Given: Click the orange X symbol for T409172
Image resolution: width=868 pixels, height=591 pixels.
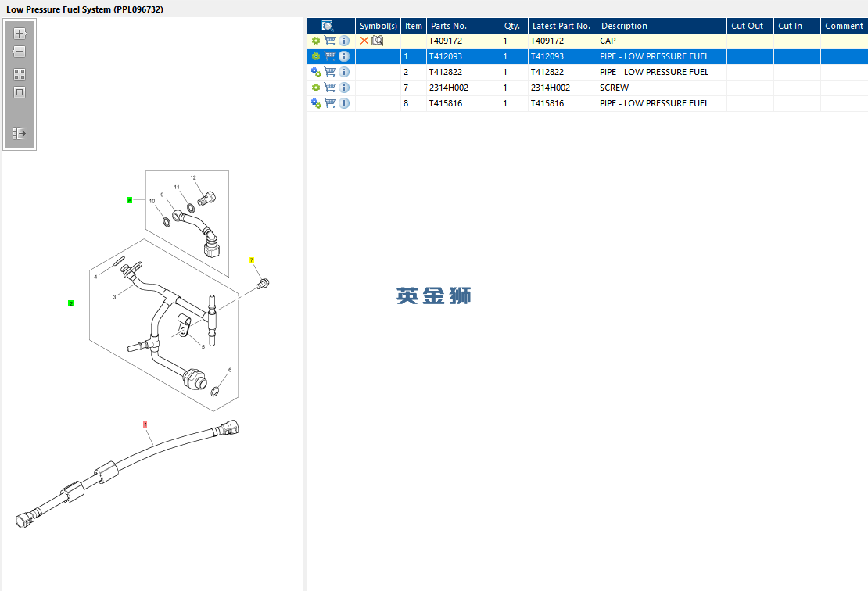Looking at the screenshot, I should coord(364,41).
